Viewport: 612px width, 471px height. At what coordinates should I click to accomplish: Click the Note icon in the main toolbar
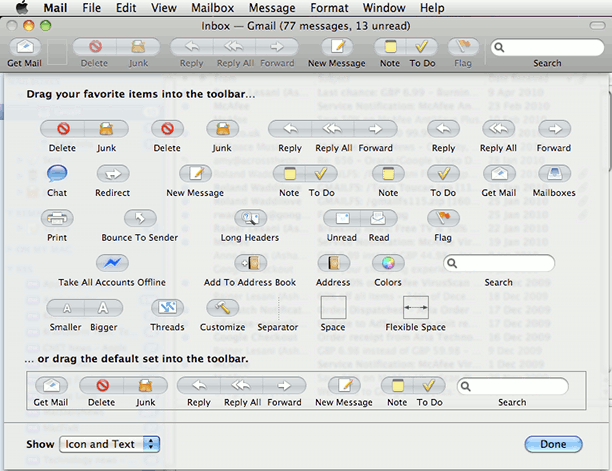coord(390,47)
